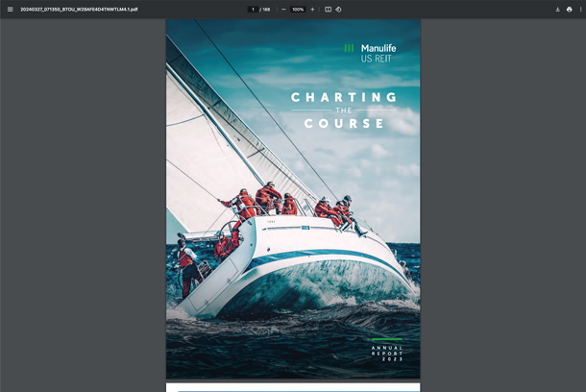Open the sidebar hamburger menu
This screenshot has width=586, height=392.
click(x=11, y=10)
